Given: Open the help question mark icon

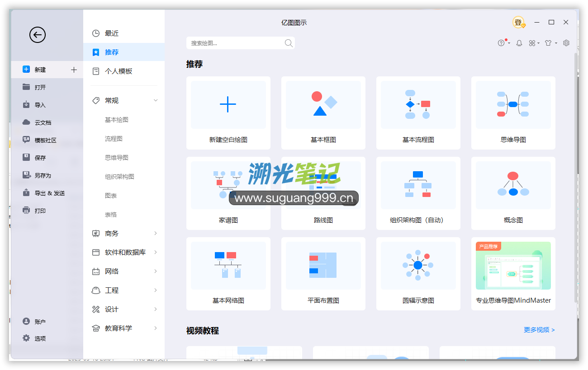Looking at the screenshot, I should pos(501,43).
